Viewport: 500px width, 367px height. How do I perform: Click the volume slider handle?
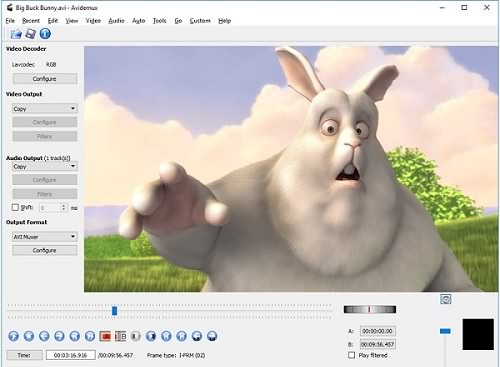pyautogui.click(x=445, y=331)
